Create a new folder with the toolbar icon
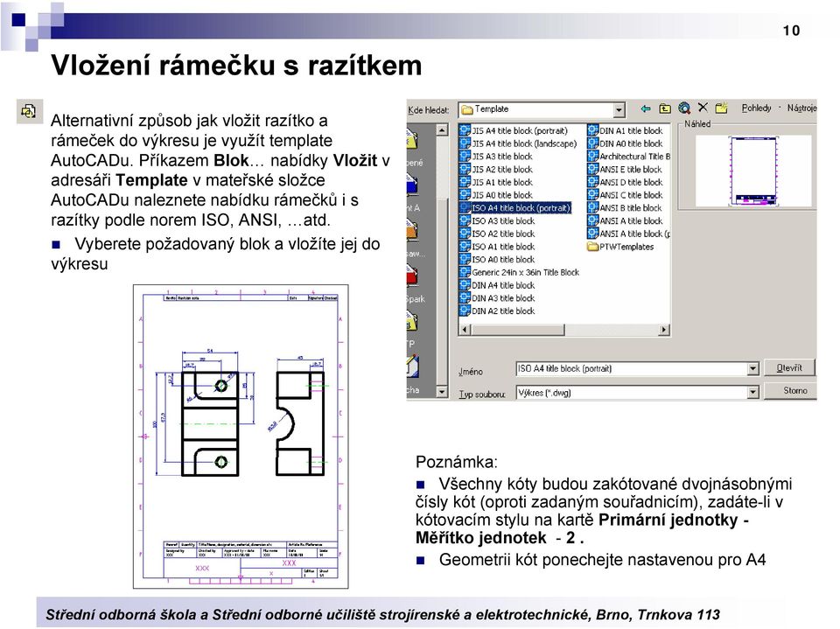Screen dimensions: 840x629 [x=722, y=108]
